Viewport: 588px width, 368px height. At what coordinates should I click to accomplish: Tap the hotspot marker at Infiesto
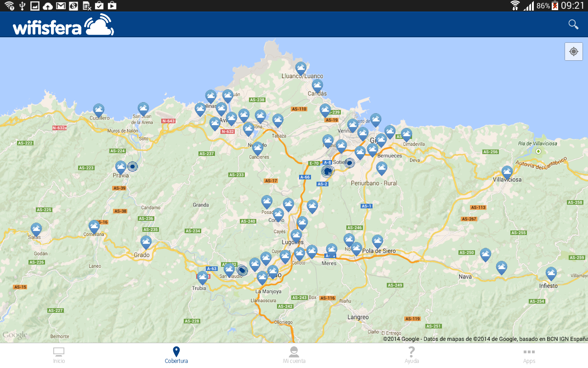point(551,274)
